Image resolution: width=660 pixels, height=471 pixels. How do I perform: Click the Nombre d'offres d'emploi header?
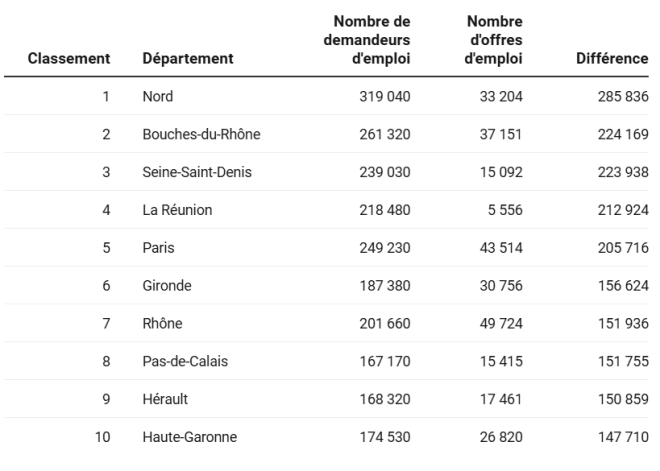pos(495,40)
